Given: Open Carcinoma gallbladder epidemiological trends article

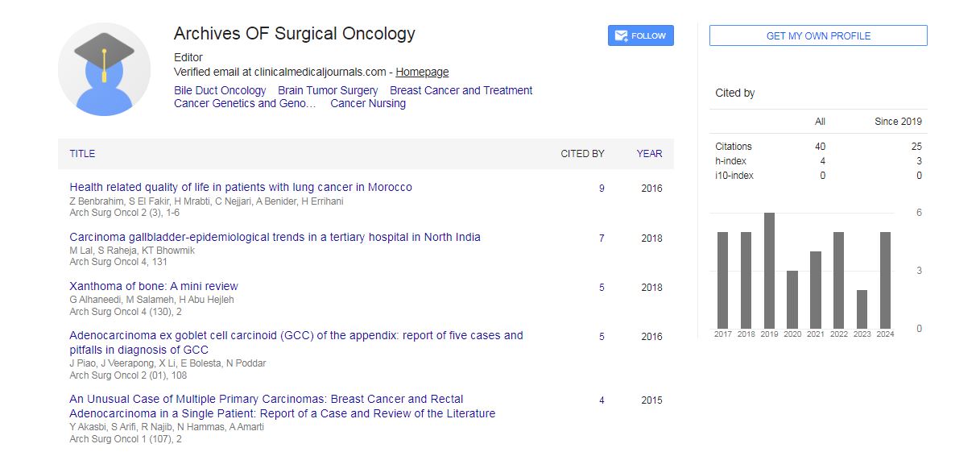Looking at the screenshot, I should click(275, 237).
